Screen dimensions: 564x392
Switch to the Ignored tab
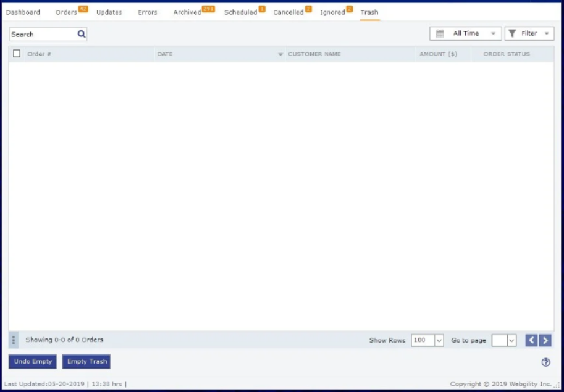tap(332, 12)
